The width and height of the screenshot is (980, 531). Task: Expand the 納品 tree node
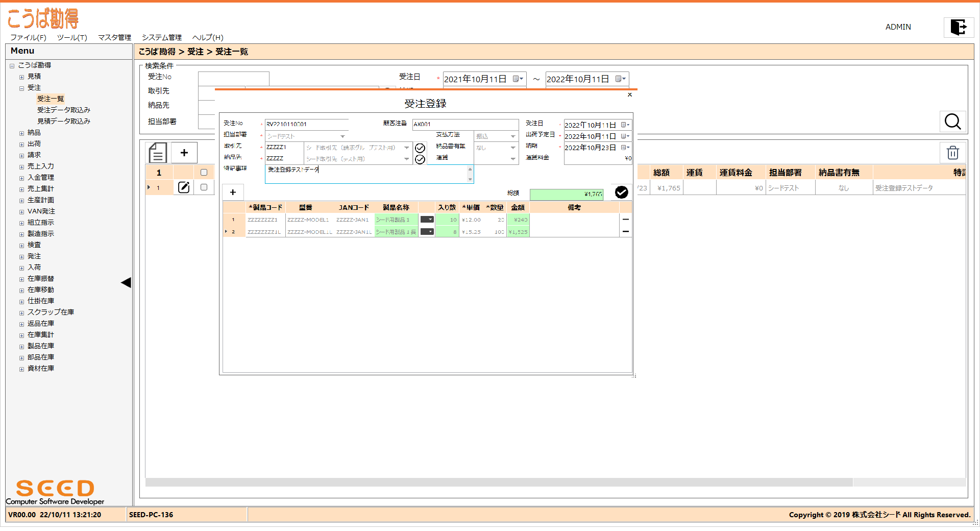pos(21,133)
